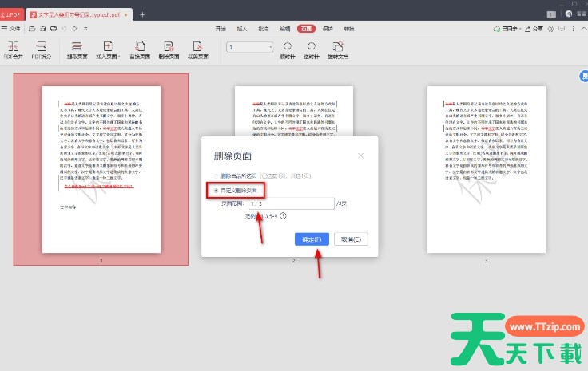Open a new tab with plus button
The image size is (588, 371).
(142, 14)
